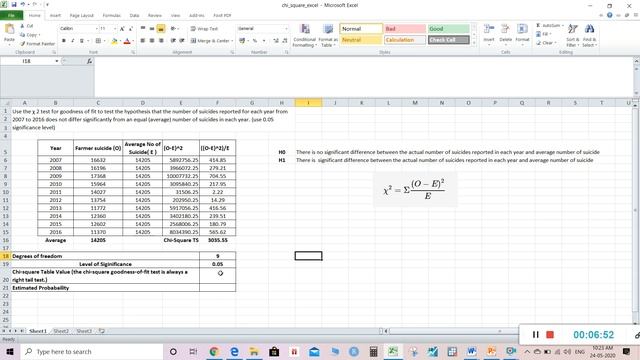Click the Paste icon
This screenshot has width=640, height=360.
9,29
